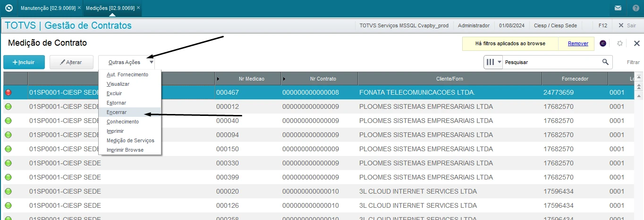Click the Remover filters link

pyautogui.click(x=578, y=43)
